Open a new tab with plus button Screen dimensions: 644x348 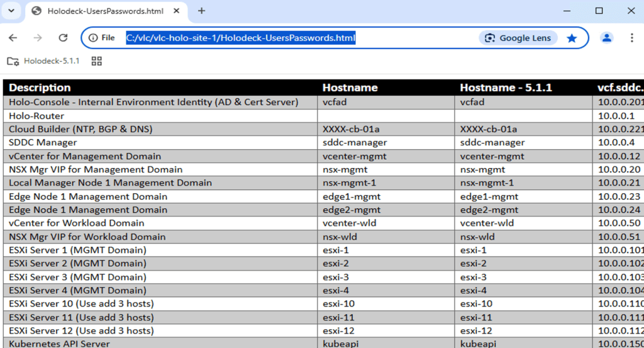coord(201,11)
